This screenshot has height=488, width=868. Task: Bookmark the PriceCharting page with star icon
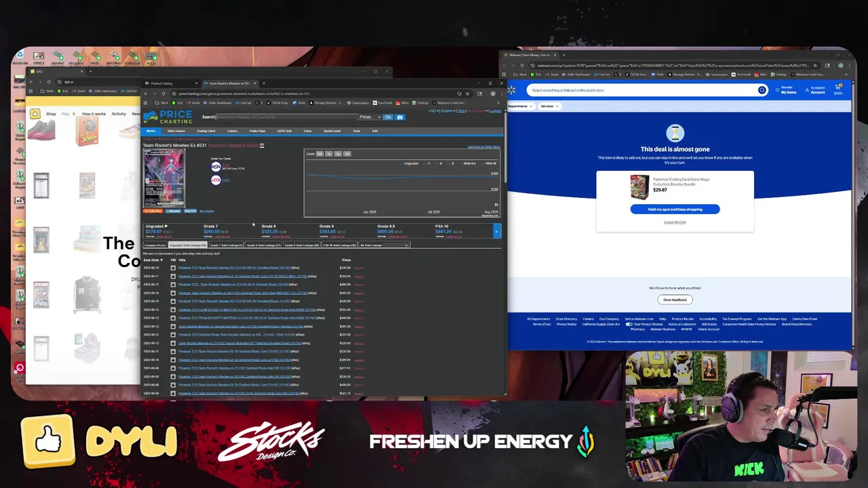pyautogui.click(x=467, y=94)
